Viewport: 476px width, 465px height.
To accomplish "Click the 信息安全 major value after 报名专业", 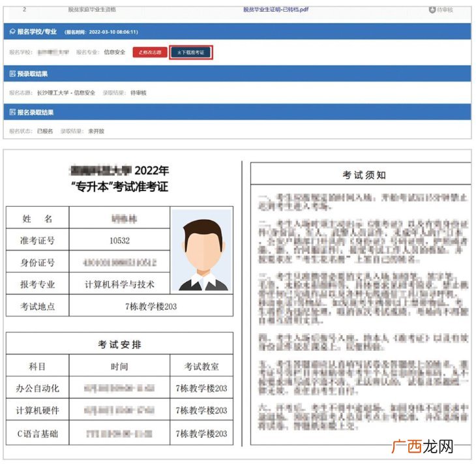I will [x=115, y=52].
